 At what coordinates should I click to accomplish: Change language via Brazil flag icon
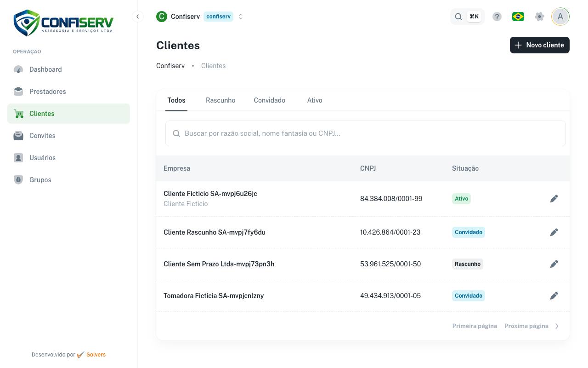coord(518,17)
